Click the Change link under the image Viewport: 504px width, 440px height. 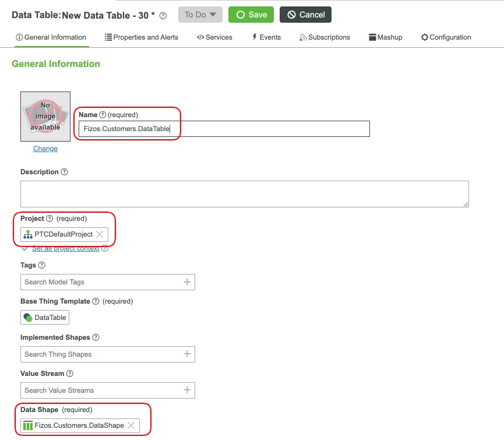click(x=45, y=149)
